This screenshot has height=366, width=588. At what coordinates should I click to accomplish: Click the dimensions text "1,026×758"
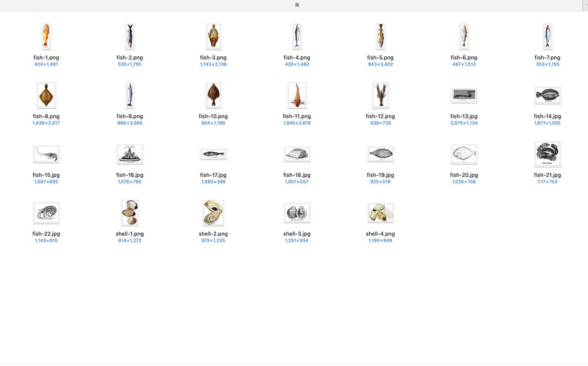coord(464,182)
